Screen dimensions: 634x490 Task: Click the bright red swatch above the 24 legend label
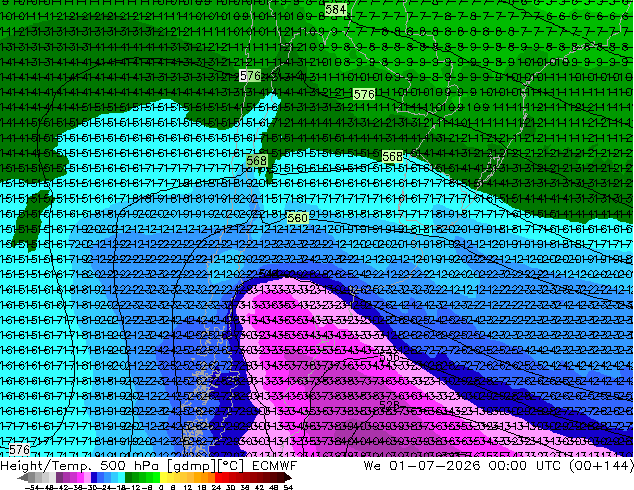(x=218, y=477)
